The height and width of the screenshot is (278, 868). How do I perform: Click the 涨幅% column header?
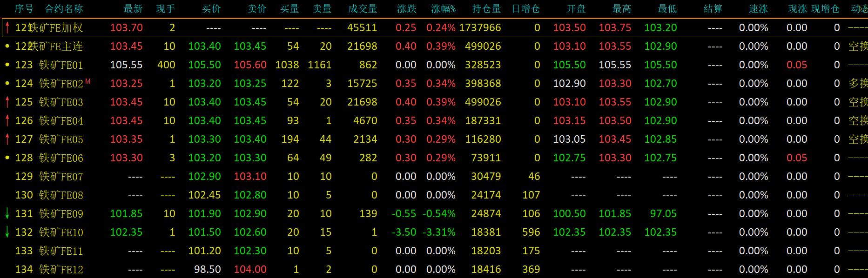point(443,9)
